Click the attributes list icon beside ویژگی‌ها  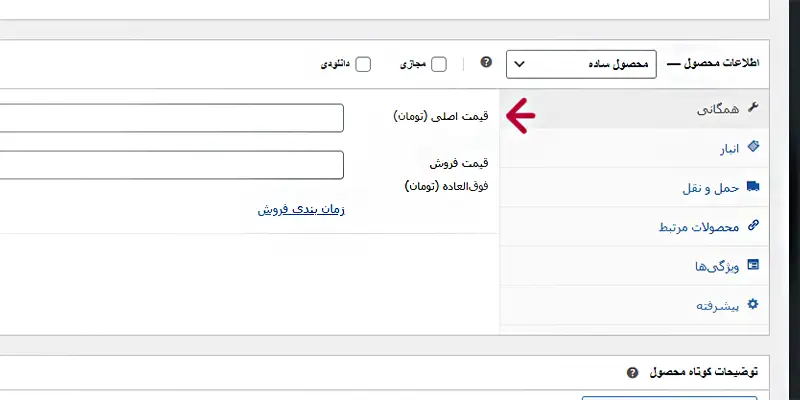753,265
